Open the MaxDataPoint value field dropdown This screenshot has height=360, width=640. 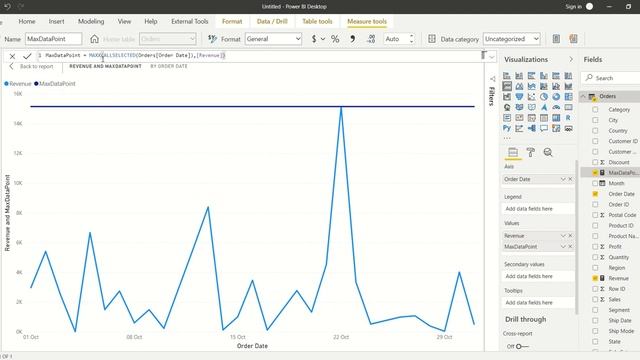563,247
